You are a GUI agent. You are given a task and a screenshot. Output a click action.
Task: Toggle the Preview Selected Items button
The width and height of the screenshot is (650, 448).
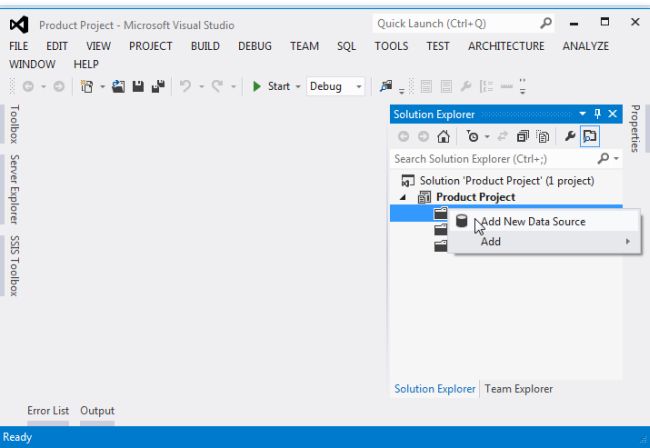point(590,136)
